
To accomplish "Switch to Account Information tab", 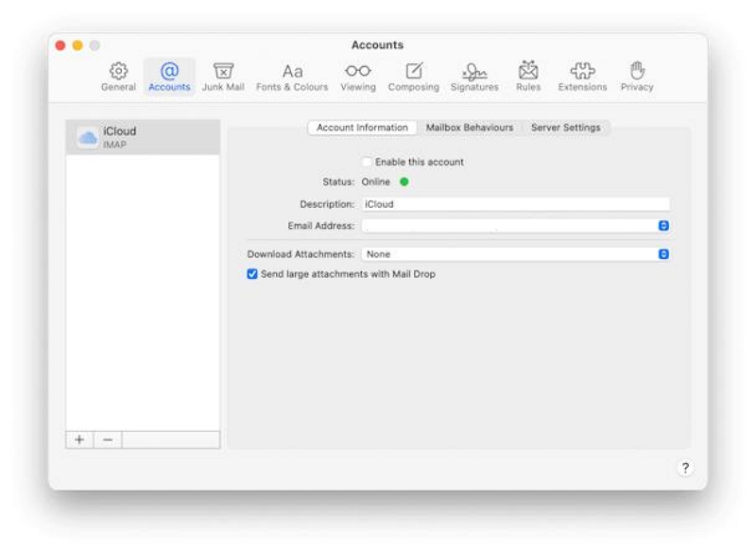I will 362,128.
